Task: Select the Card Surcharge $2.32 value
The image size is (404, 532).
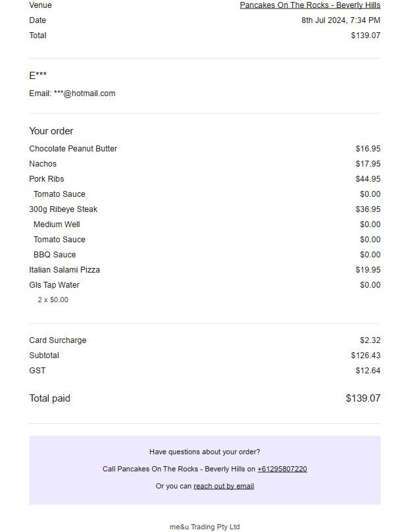Action: coord(370,340)
